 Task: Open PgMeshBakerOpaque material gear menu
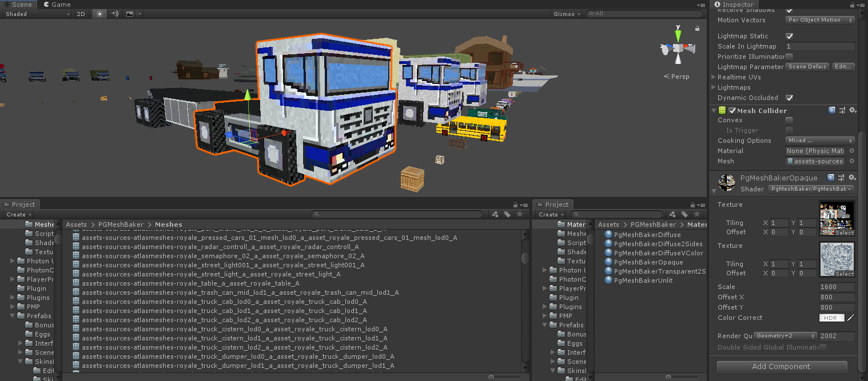(x=852, y=178)
